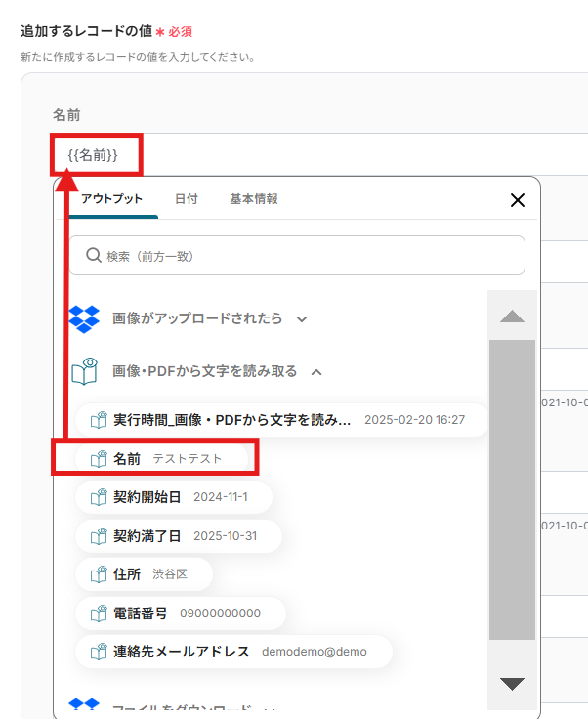Viewport: 588px width, 719px height.
Task: Expand the 画像がアップロードされたら section chevron
Action: pyautogui.click(x=302, y=319)
